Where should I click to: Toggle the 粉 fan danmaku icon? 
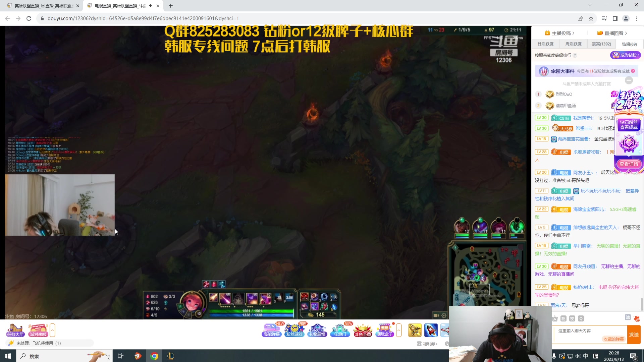(563, 318)
